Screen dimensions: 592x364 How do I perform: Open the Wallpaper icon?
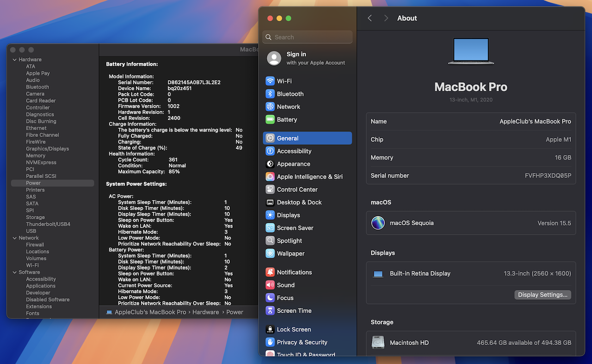coord(270,253)
